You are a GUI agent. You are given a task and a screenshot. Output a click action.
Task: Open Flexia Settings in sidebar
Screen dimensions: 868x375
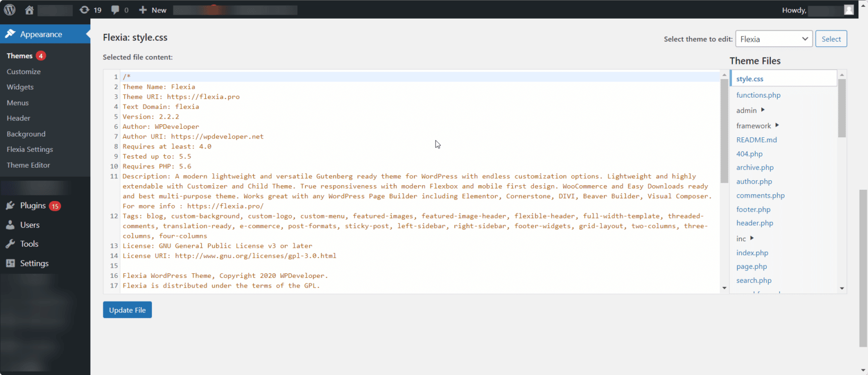[x=30, y=150]
